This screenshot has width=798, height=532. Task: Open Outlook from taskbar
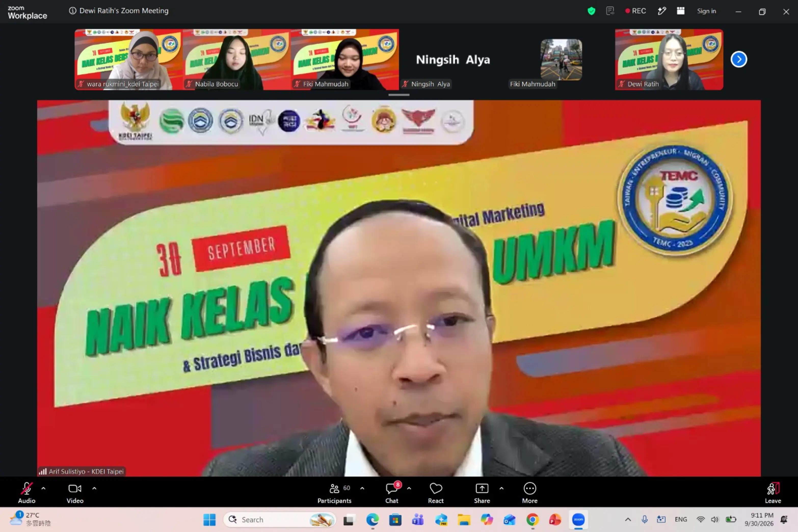pyautogui.click(x=509, y=520)
